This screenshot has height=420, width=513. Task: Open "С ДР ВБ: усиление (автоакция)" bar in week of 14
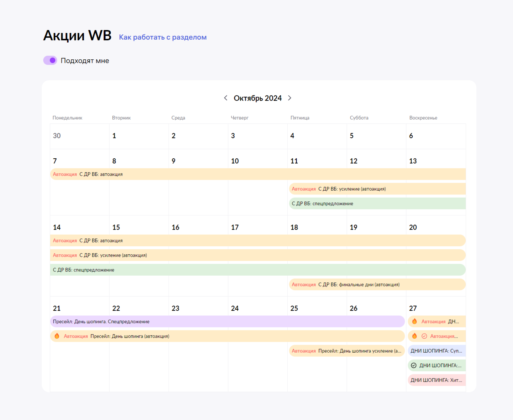point(258,255)
